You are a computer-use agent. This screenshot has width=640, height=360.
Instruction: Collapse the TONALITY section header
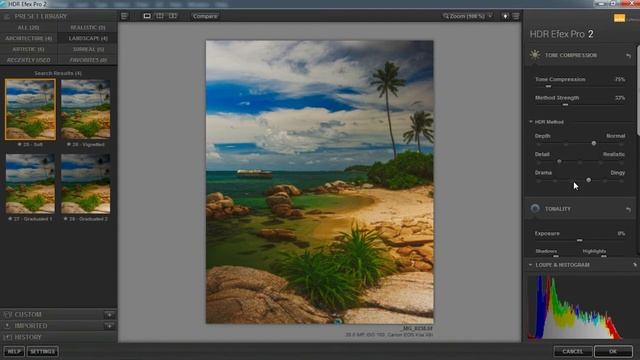pyautogui.click(x=558, y=209)
